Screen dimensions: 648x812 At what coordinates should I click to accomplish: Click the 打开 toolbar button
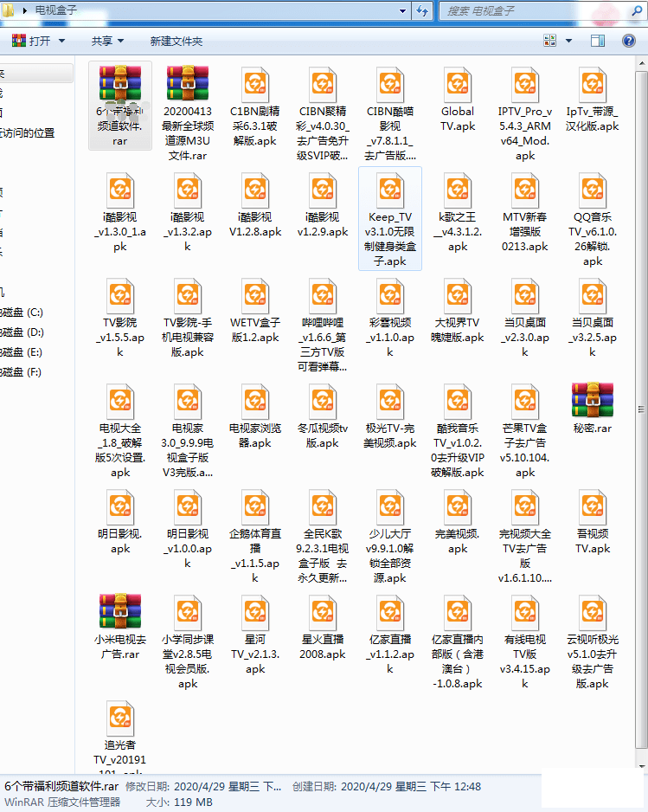click(x=32, y=41)
